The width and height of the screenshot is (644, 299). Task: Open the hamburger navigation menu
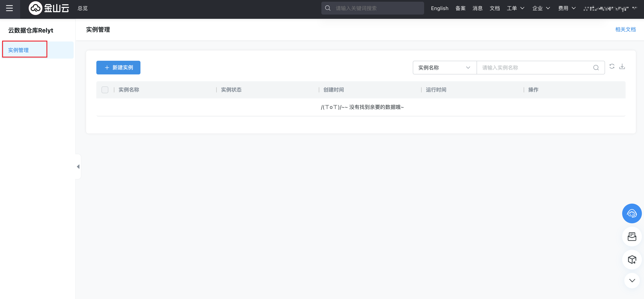pos(9,8)
